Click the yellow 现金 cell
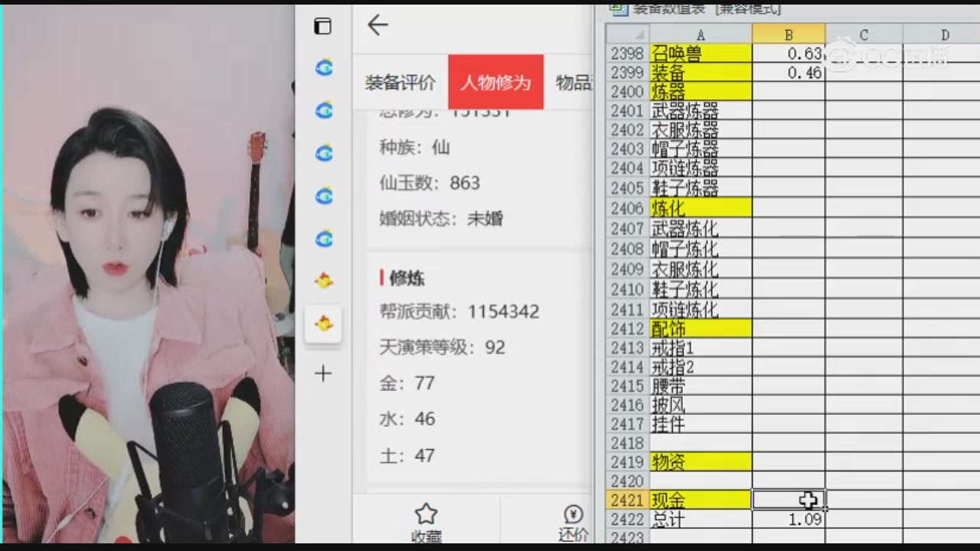The height and width of the screenshot is (551, 980). coord(701,500)
